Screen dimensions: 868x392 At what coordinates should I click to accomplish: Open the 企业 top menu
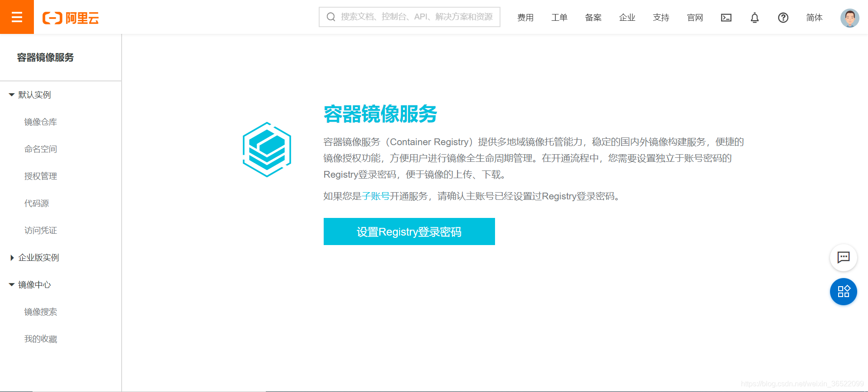coord(627,18)
